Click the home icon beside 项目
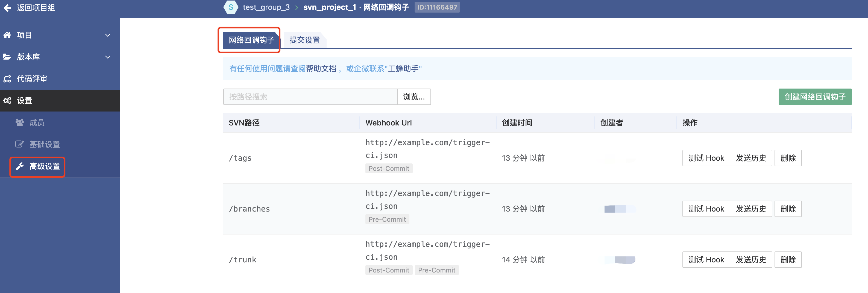The height and width of the screenshot is (293, 868). pos(7,35)
